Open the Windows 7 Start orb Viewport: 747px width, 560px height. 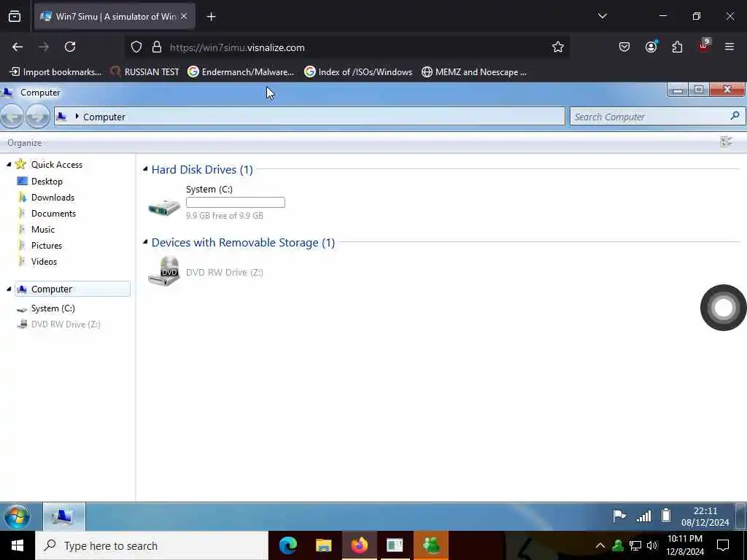click(x=18, y=516)
